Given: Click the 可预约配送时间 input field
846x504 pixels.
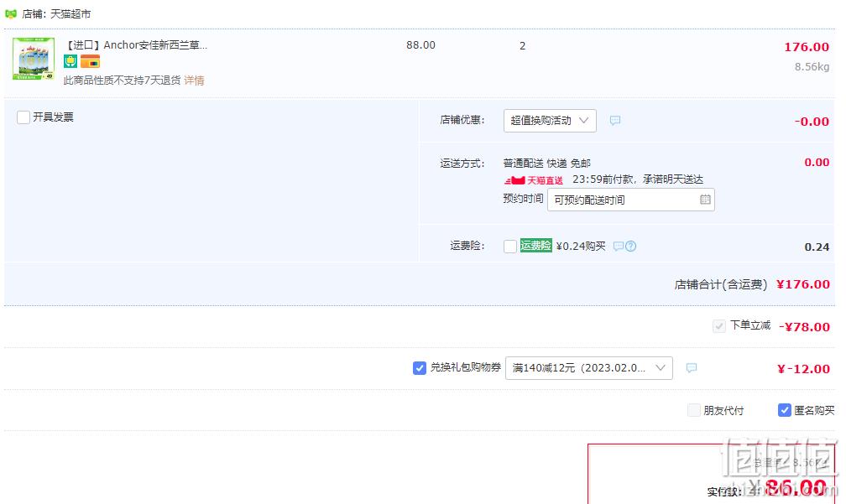Looking at the screenshot, I should [x=631, y=200].
